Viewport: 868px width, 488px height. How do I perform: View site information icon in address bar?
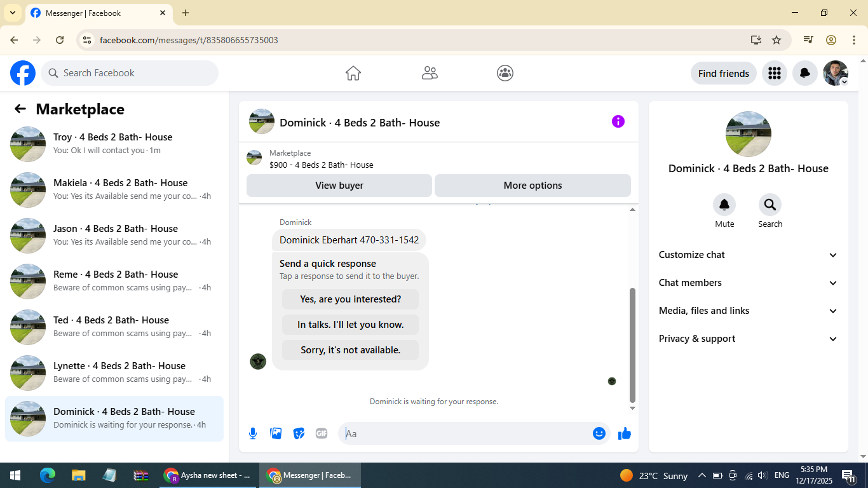coord(88,40)
